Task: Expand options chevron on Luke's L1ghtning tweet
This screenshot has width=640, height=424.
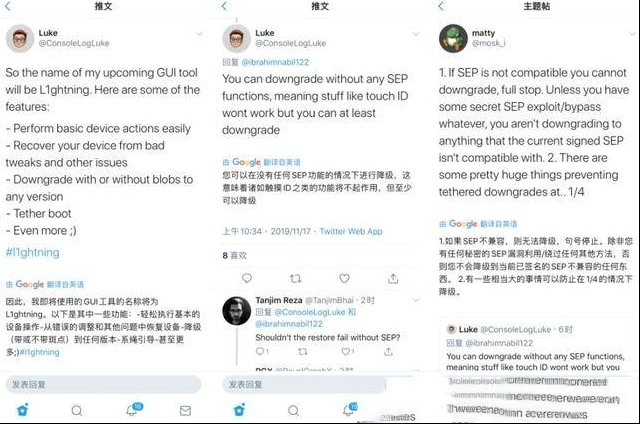Action: click(199, 34)
